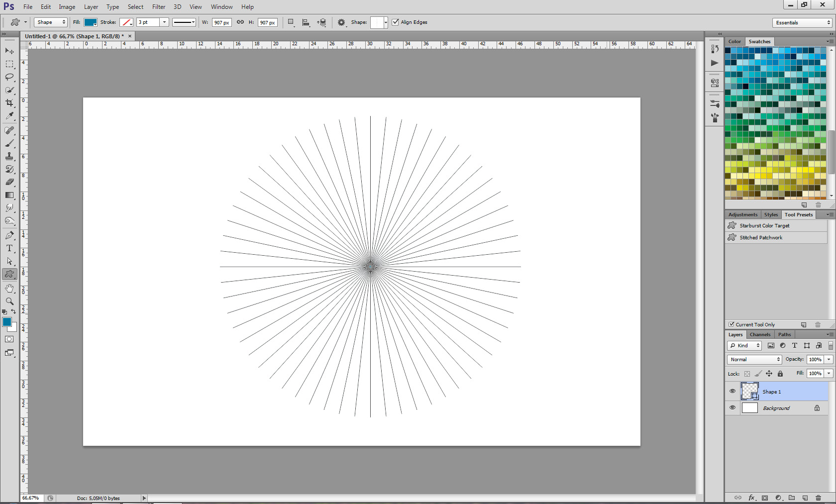Open the tool mode Shape dropdown

click(50, 22)
